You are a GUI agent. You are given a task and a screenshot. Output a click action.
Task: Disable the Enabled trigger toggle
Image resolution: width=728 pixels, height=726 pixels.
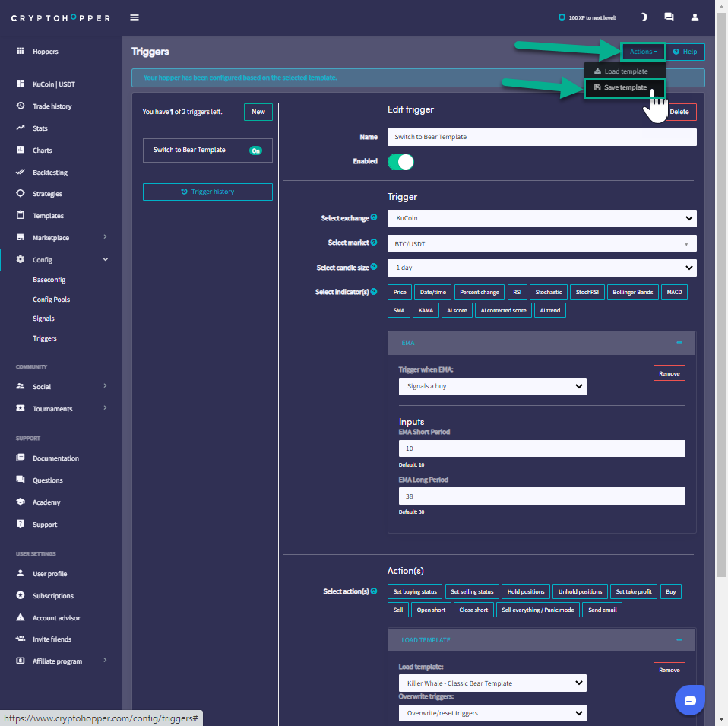[x=400, y=162]
